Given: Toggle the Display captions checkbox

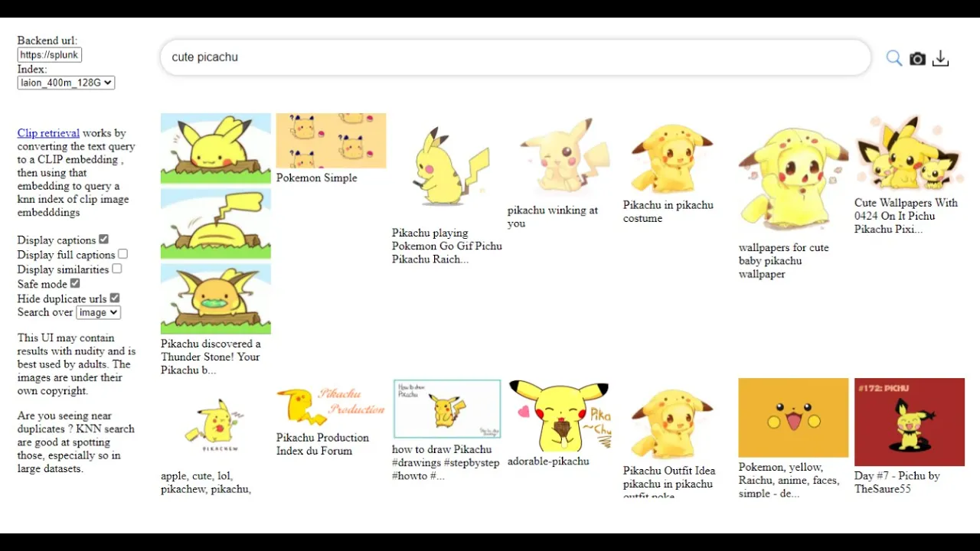Looking at the screenshot, I should 104,240.
